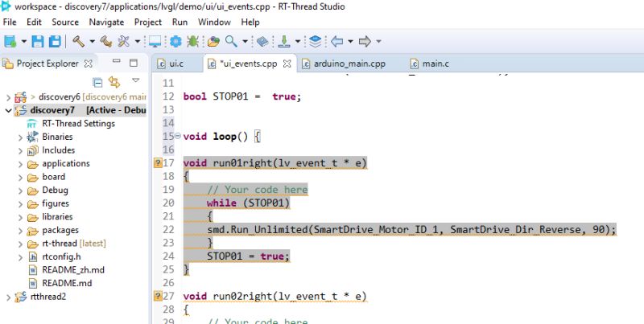Open the Source menu
The height and width of the screenshot is (324, 644).
(x=65, y=23)
